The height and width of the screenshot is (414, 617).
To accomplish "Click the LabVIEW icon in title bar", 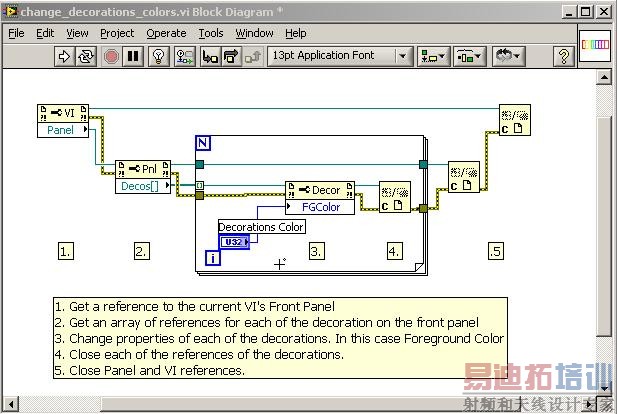I will pyautogui.click(x=10, y=11).
